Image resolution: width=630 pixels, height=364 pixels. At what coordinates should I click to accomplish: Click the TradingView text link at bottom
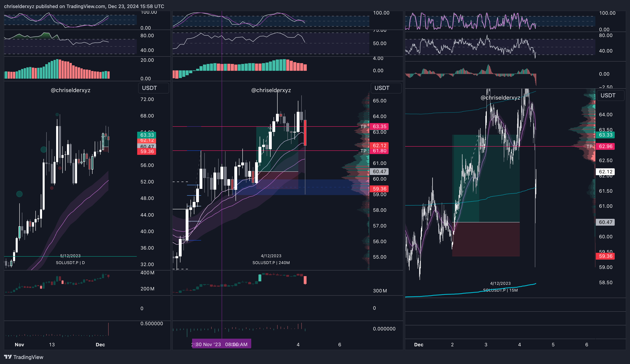pos(28,357)
